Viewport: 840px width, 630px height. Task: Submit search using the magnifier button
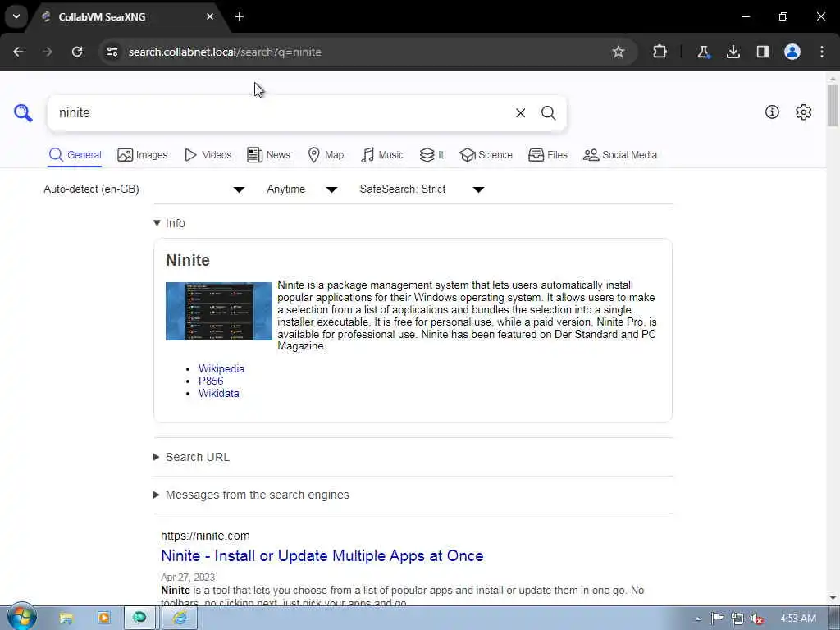point(548,113)
